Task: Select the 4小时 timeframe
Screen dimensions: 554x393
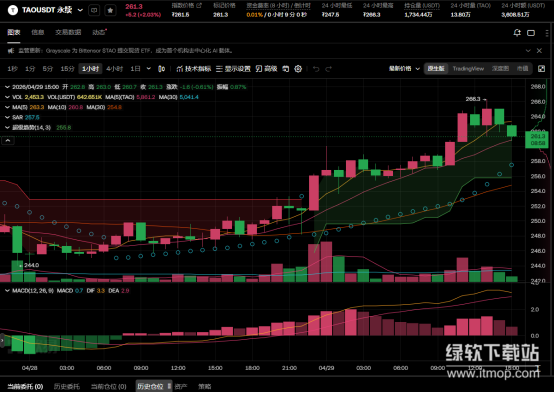Action: pyautogui.click(x=114, y=69)
